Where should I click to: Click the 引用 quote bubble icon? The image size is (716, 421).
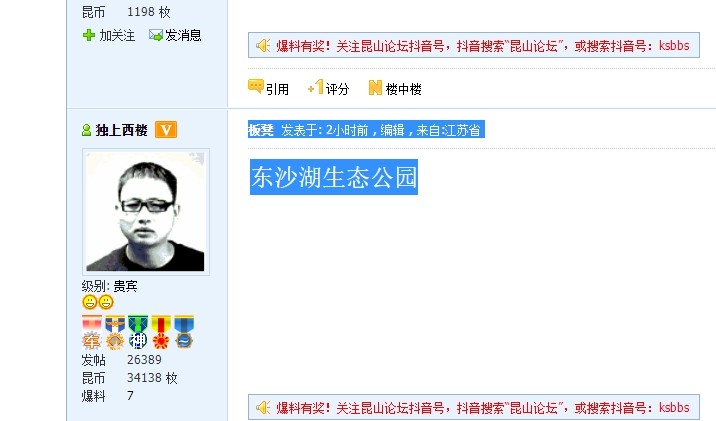point(256,86)
